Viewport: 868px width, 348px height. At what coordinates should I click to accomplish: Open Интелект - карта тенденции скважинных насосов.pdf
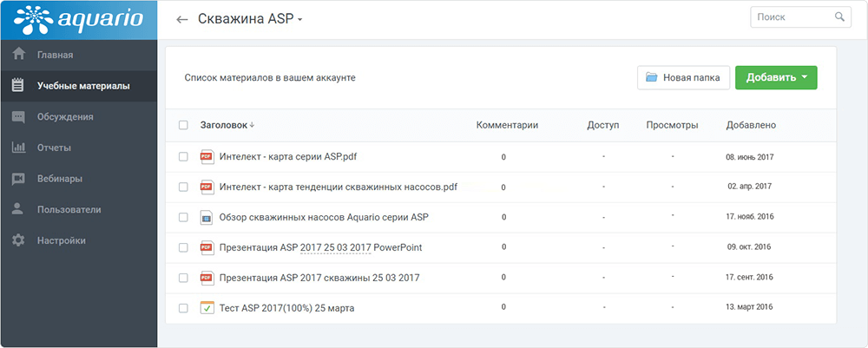click(338, 187)
